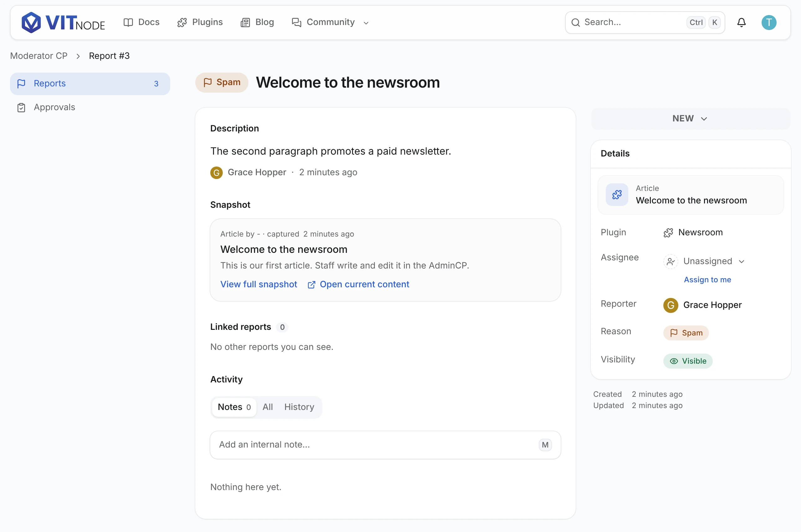
Task: Open the user avatar T menu
Action: [x=768, y=23]
